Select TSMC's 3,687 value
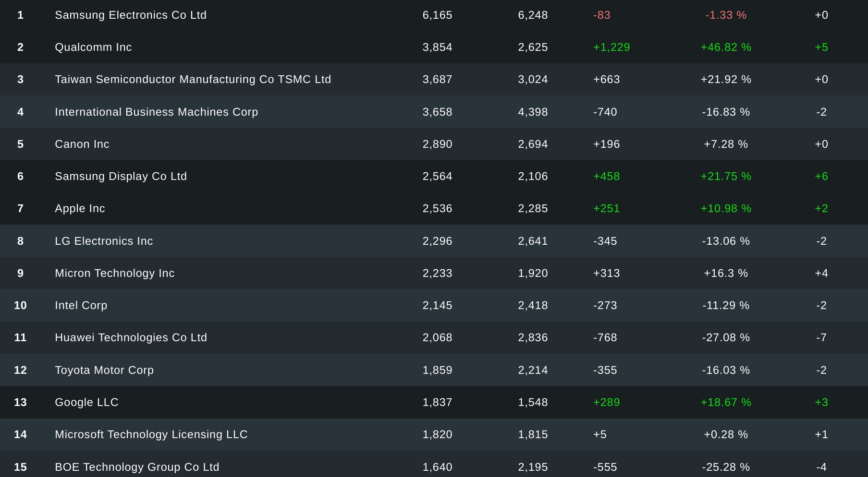 (438, 79)
